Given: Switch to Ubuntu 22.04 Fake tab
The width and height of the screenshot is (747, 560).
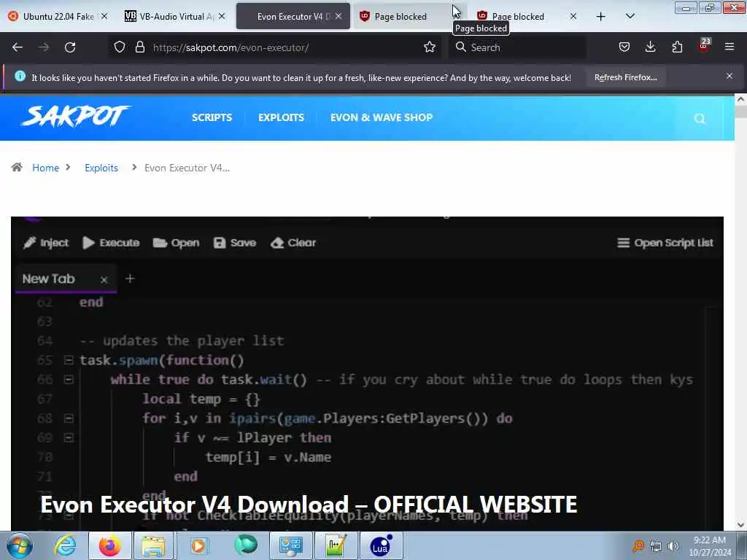Looking at the screenshot, I should [58, 17].
